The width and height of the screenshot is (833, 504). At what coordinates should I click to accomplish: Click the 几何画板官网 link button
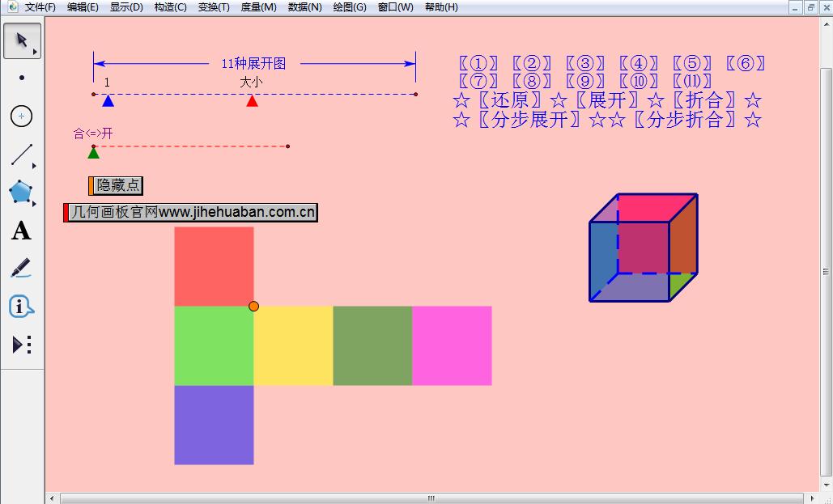point(192,212)
